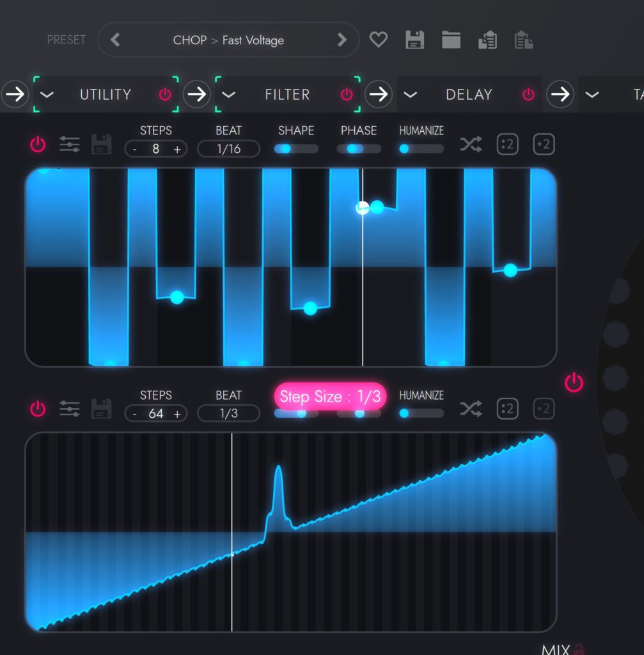
Task: Click lower HUMANIZE slider
Action: click(421, 413)
